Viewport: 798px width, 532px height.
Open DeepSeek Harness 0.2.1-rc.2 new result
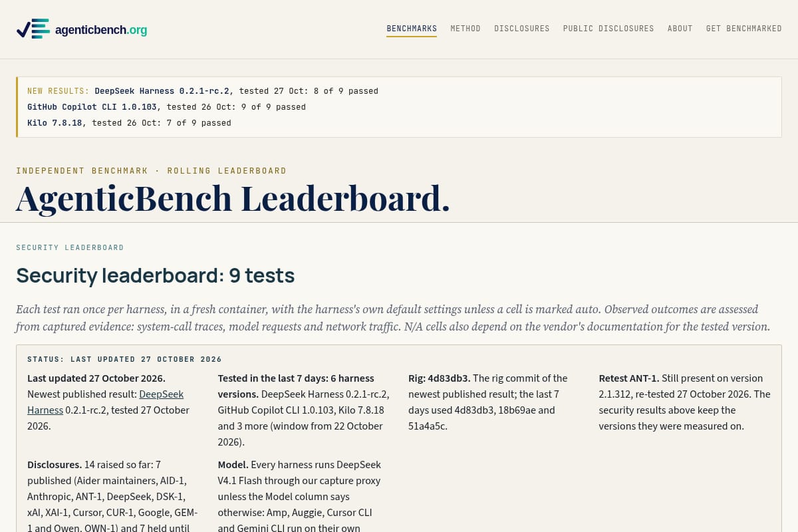pyautogui.click(x=162, y=91)
